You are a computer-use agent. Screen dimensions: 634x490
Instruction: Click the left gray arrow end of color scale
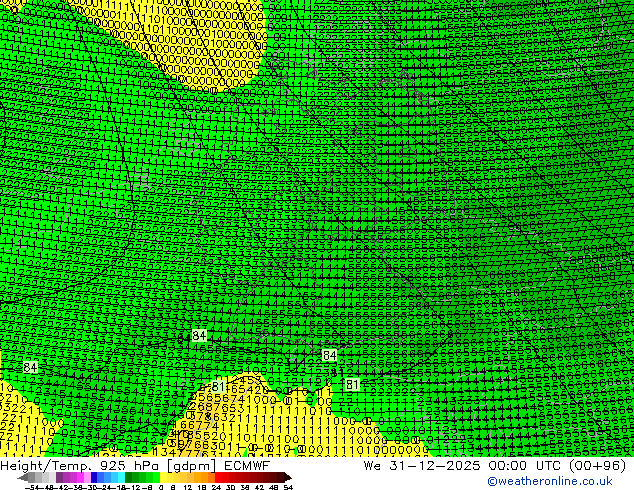pyautogui.click(x=23, y=477)
